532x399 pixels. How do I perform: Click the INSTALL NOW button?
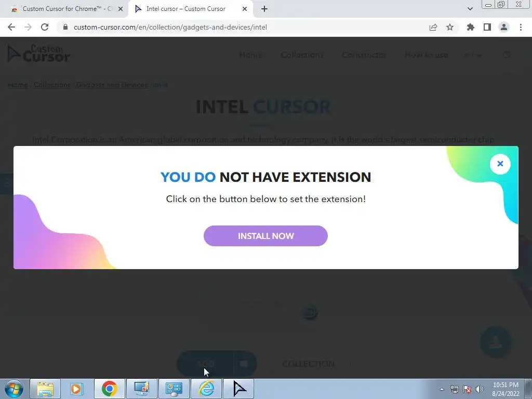(265, 236)
